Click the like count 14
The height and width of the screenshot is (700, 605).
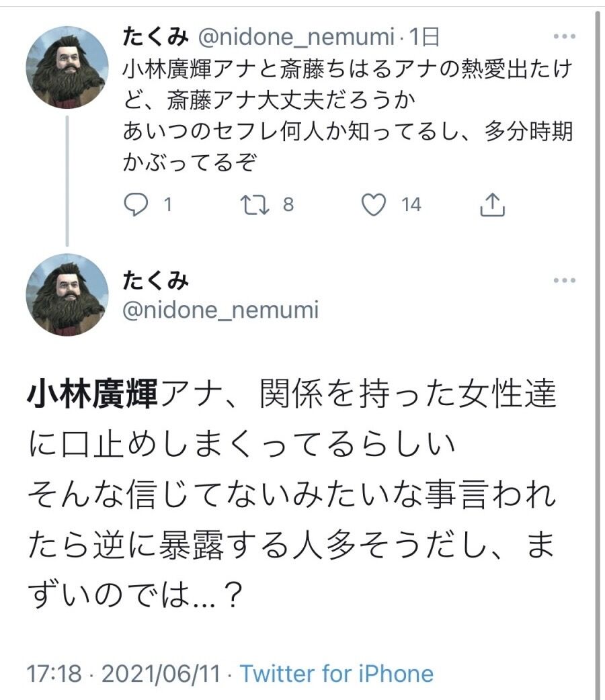(x=411, y=205)
